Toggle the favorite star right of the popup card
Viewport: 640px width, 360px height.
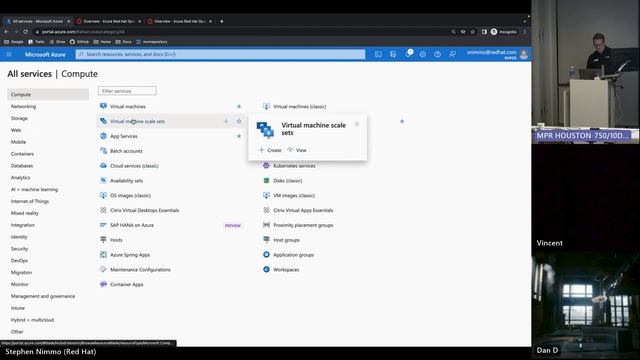tap(402, 121)
